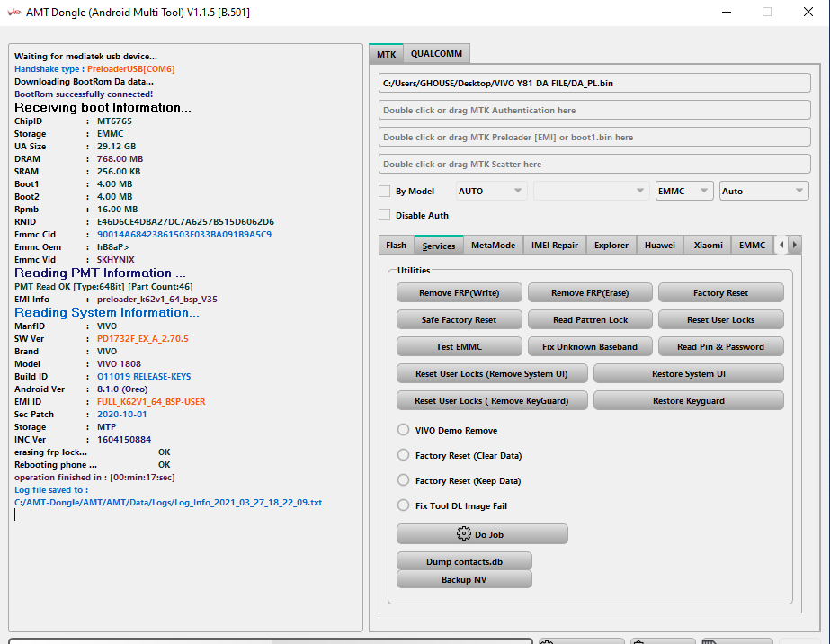This screenshot has height=644, width=830.
Task: Select Fix Tool DL Image Fail option
Action: coord(404,505)
